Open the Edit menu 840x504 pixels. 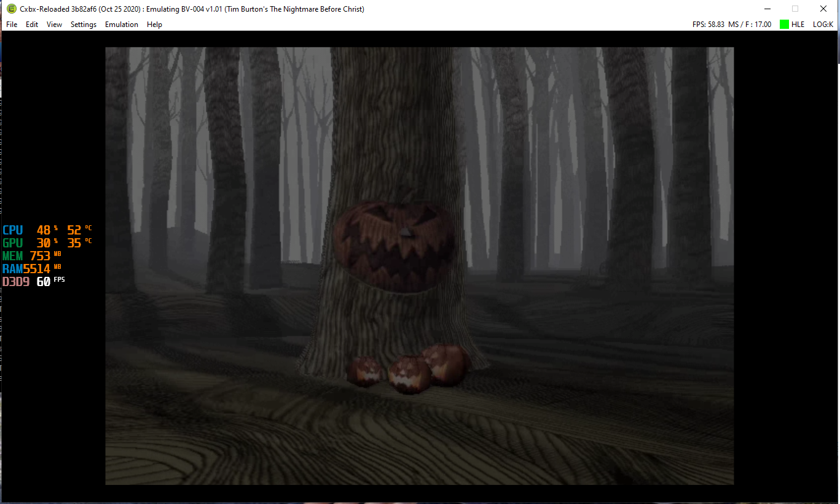pyautogui.click(x=32, y=25)
